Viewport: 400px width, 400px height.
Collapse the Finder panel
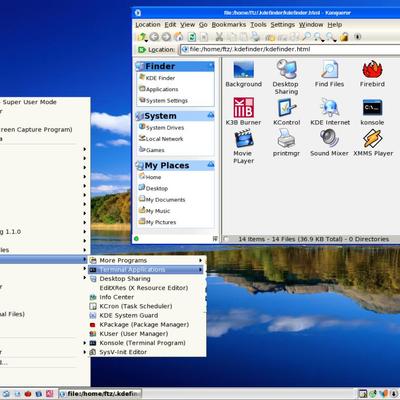(x=211, y=65)
